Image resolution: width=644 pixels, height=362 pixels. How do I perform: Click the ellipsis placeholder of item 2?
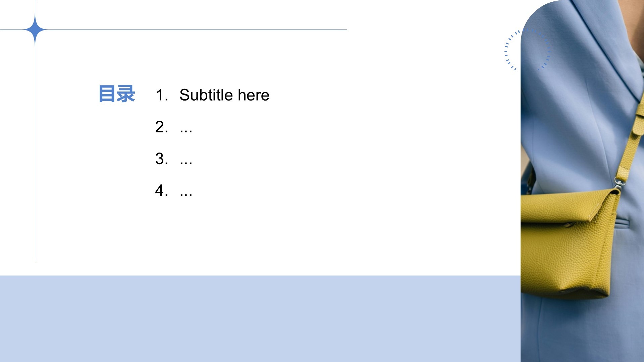[x=186, y=131]
